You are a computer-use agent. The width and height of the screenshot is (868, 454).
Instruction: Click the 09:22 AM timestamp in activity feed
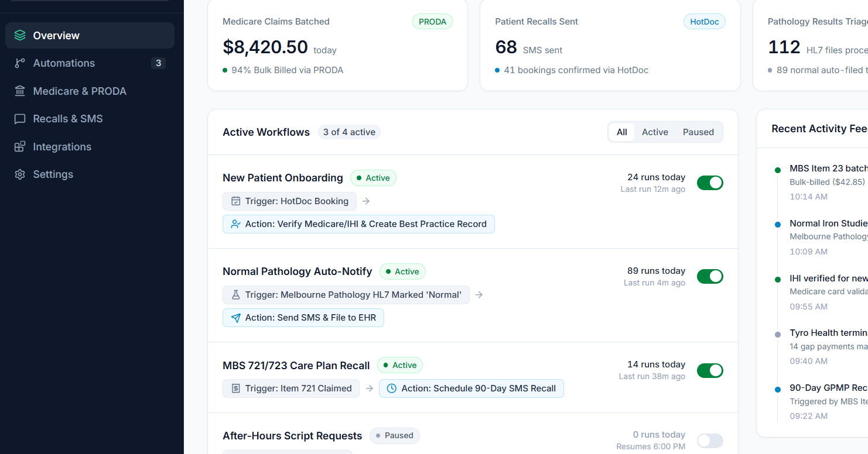(x=808, y=416)
